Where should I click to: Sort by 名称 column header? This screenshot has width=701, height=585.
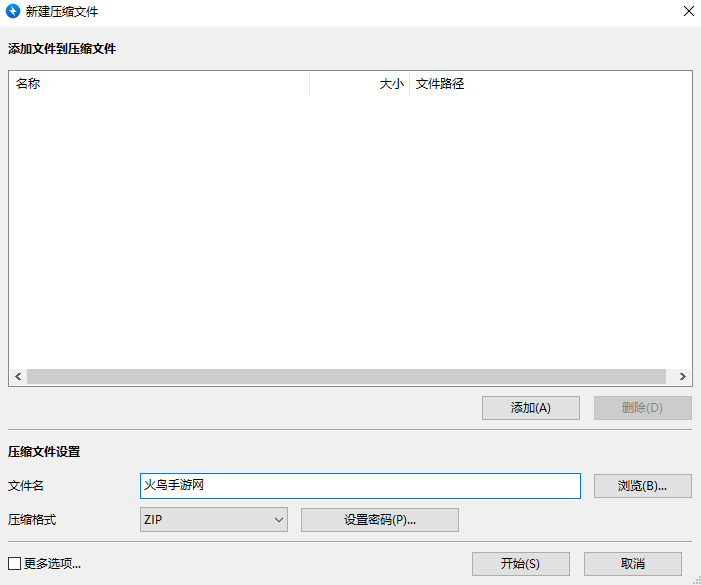(x=159, y=84)
